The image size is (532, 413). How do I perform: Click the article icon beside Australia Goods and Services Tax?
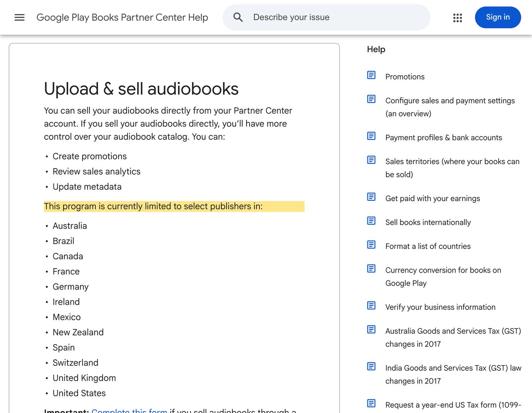pyautogui.click(x=371, y=330)
